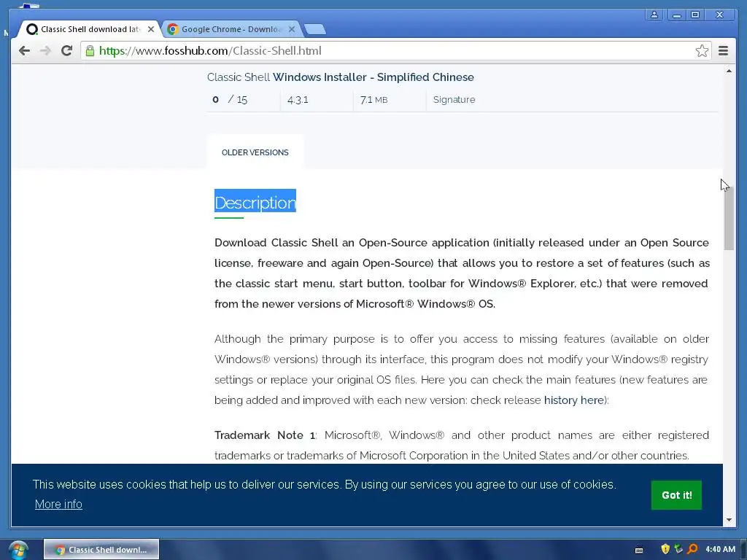Image resolution: width=747 pixels, height=560 pixels.
Task: Open the More info cookie link
Action: click(58, 505)
